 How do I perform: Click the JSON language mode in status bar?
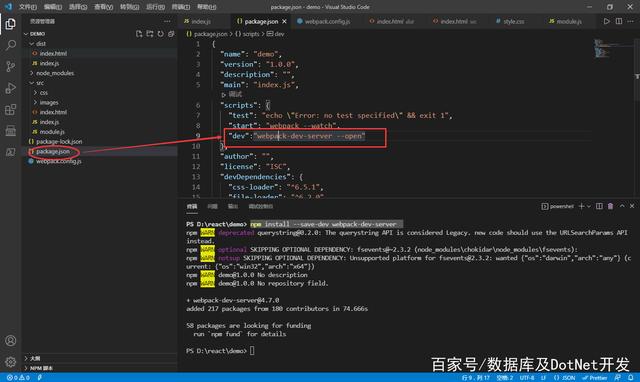[565, 378]
